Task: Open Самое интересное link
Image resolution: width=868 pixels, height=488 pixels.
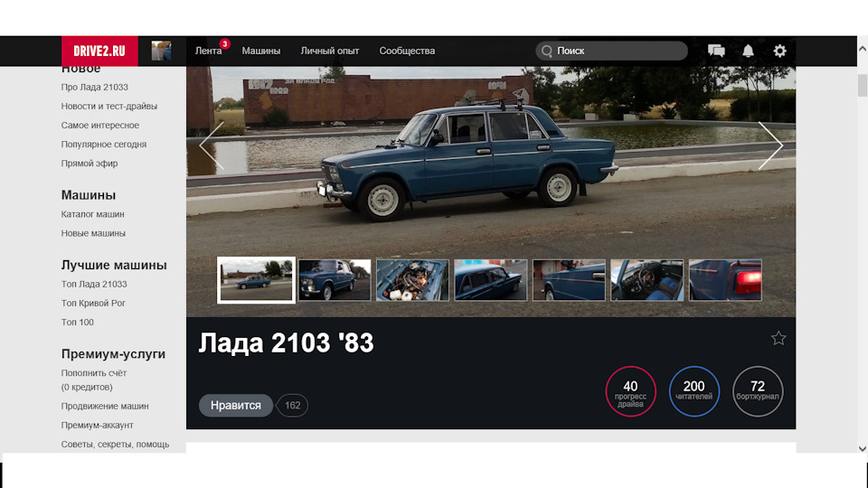Action: pyautogui.click(x=100, y=125)
